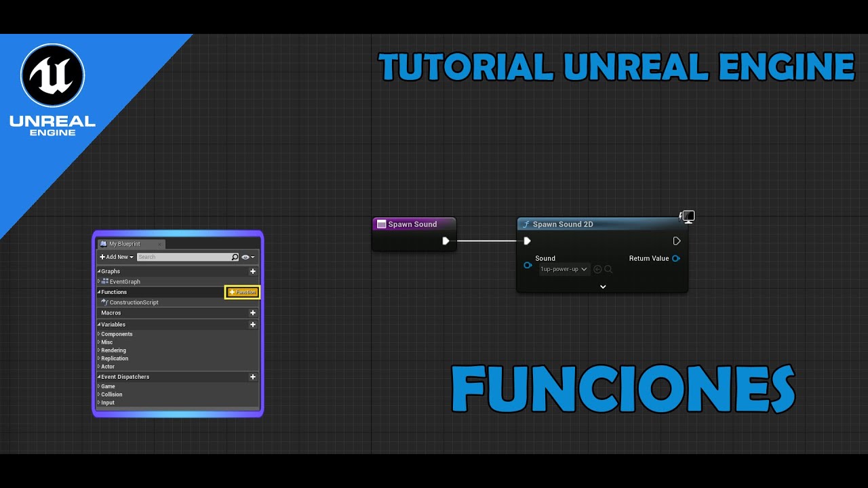Image resolution: width=868 pixels, height=488 pixels.
Task: Expand the Input dispatcher category
Action: coord(99,403)
